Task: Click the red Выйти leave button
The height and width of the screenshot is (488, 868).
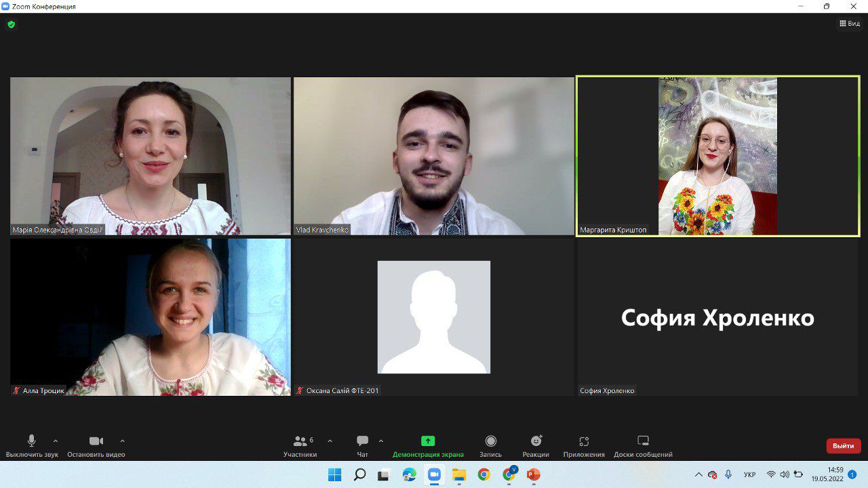Action: [x=843, y=446]
